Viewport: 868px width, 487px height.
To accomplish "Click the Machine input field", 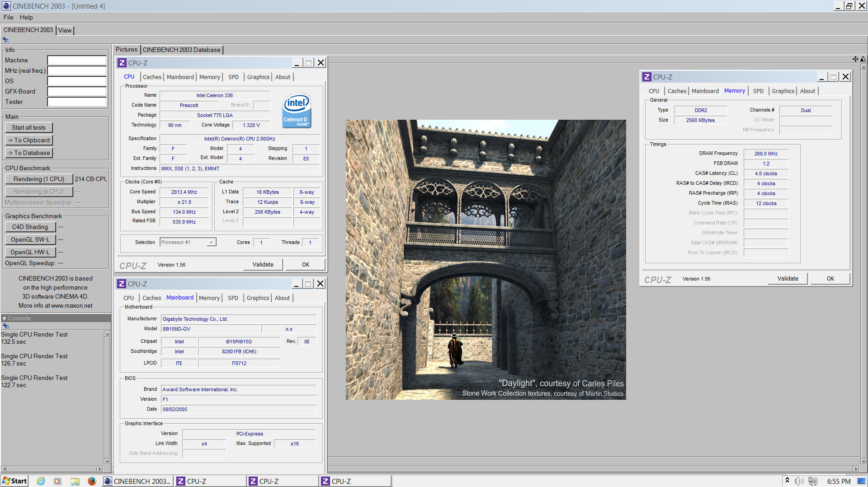I will [x=77, y=61].
